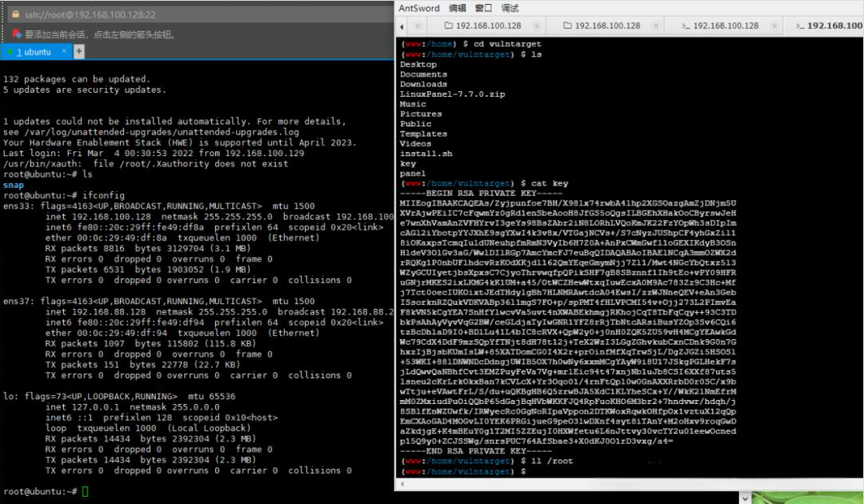Switch to second folder tab 192.168.100.128
Viewport: 864px width, 504px height.
tap(607, 26)
